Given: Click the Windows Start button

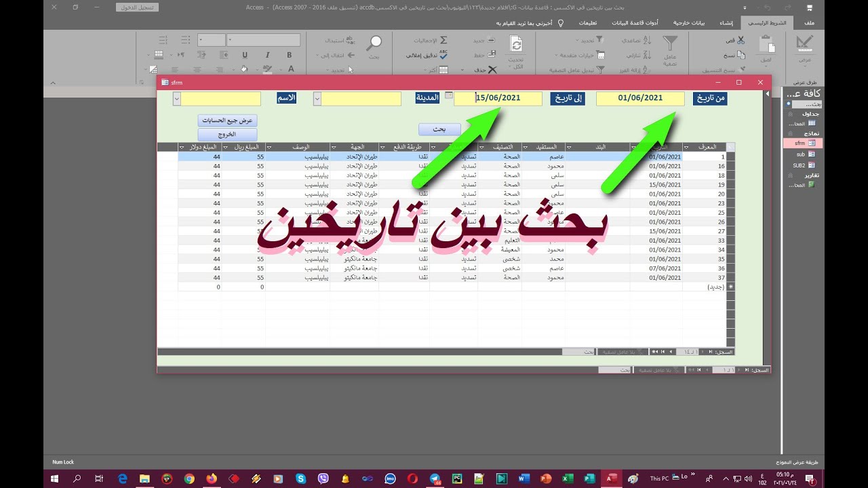Looking at the screenshot, I should (55, 479).
